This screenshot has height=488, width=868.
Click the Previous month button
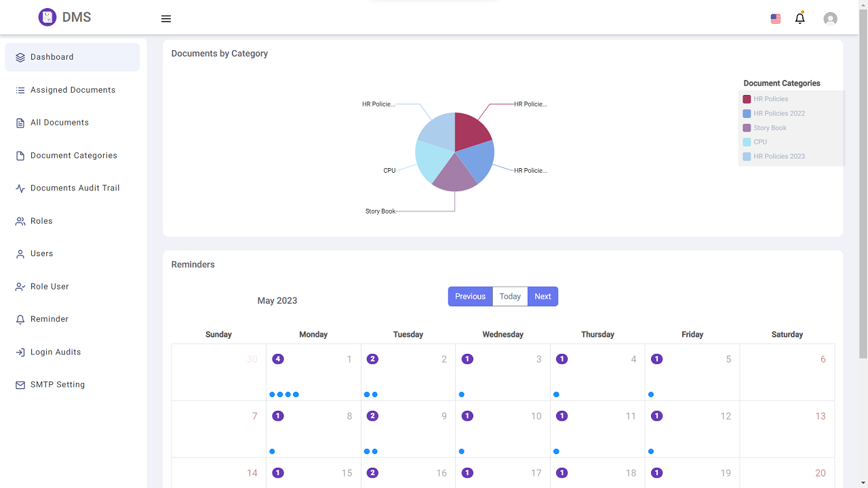[x=470, y=297]
